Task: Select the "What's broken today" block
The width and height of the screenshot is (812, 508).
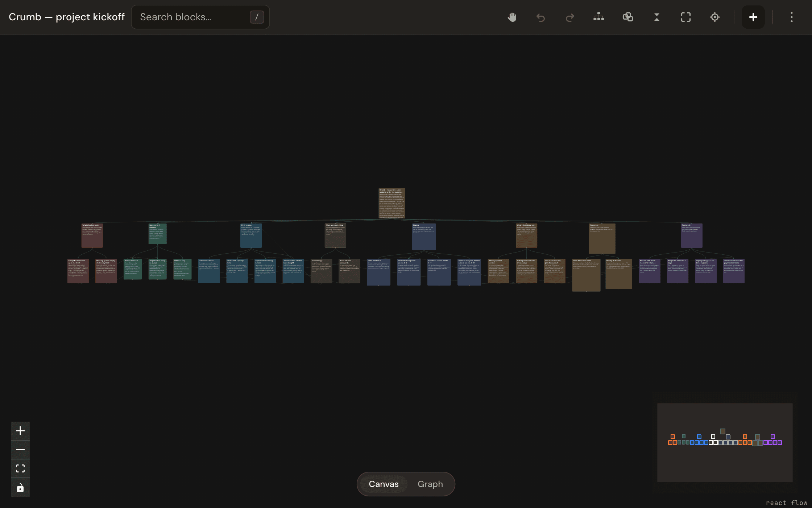Action: click(x=92, y=235)
